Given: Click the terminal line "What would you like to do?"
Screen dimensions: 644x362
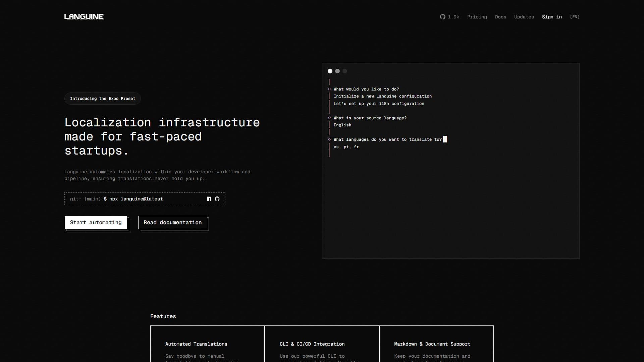Looking at the screenshot, I should [x=366, y=89].
